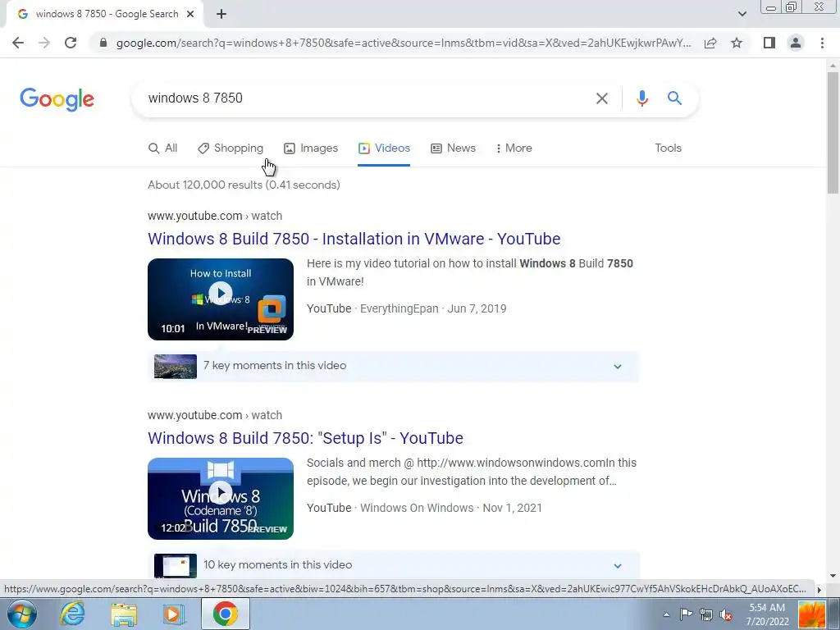This screenshot has height=630, width=840.
Task: Click the orange flower icon in tray corner
Action: [812, 614]
